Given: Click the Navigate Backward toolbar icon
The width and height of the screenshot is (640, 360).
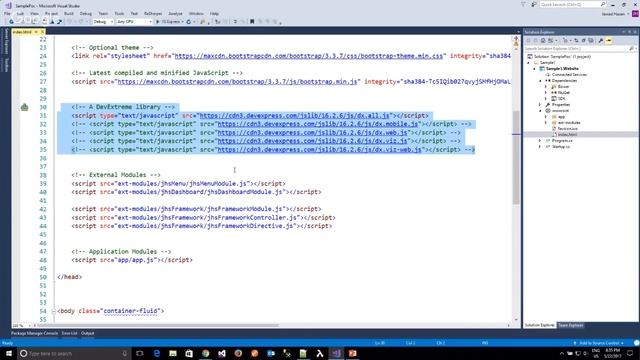Looking at the screenshot, I should point(11,22).
